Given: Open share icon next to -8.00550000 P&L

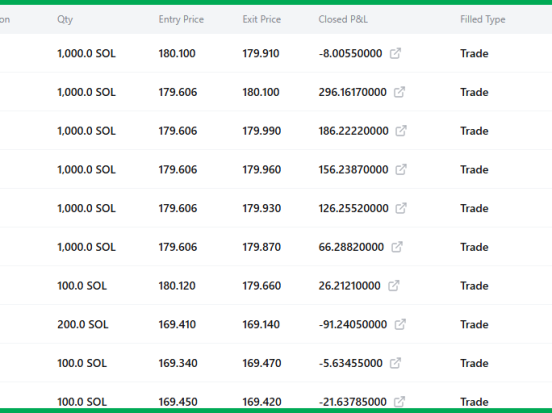Looking at the screenshot, I should [395, 53].
